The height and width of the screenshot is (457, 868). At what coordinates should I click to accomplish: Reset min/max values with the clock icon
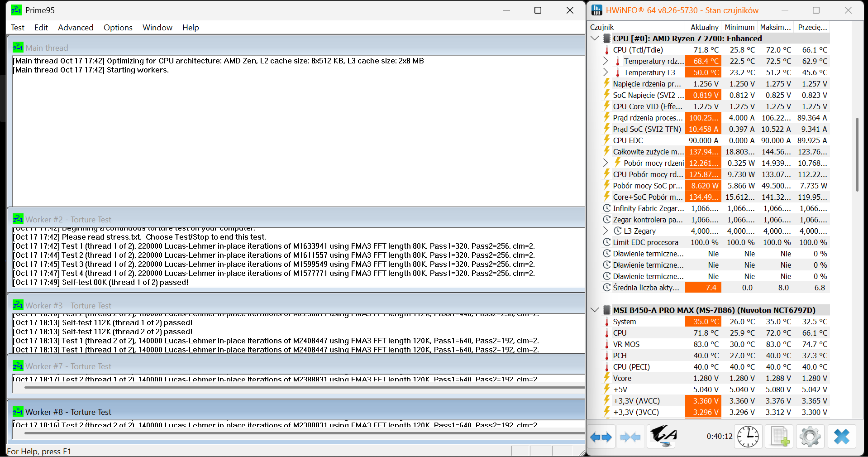748,437
